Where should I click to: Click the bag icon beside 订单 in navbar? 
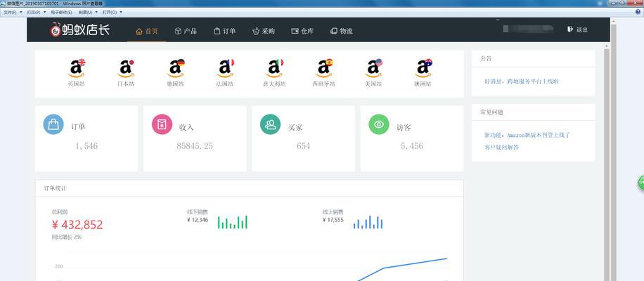pyautogui.click(x=217, y=31)
